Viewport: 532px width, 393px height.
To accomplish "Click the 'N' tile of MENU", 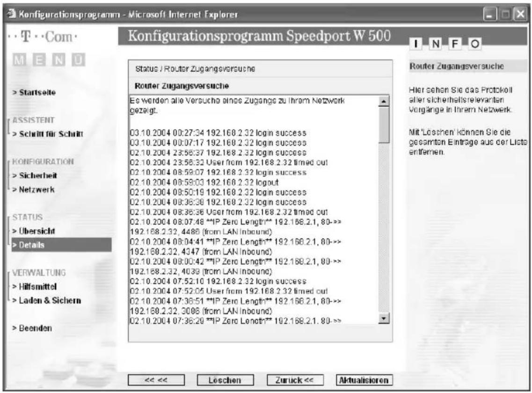I will pos(58,60).
